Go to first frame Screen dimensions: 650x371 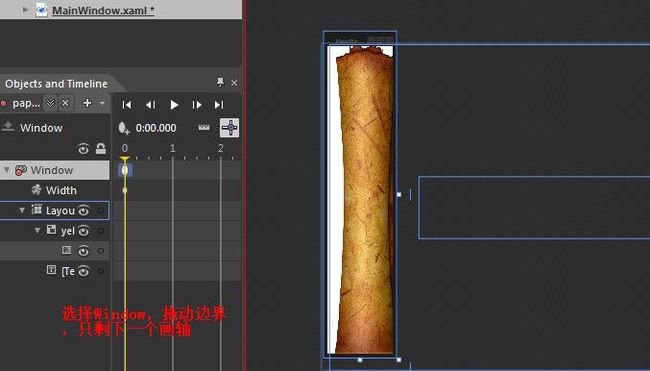[127, 105]
